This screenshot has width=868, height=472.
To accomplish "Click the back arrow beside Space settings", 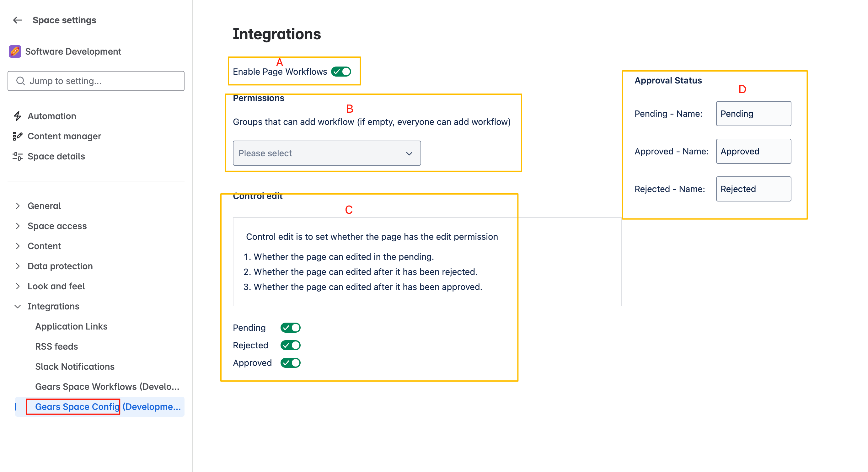I will (18, 20).
